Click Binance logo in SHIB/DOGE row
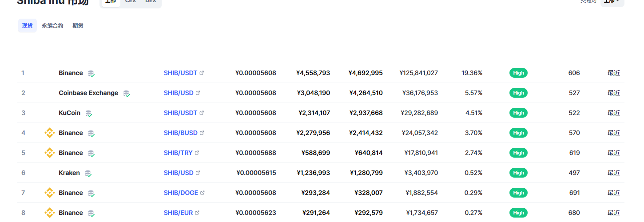 tap(49, 193)
